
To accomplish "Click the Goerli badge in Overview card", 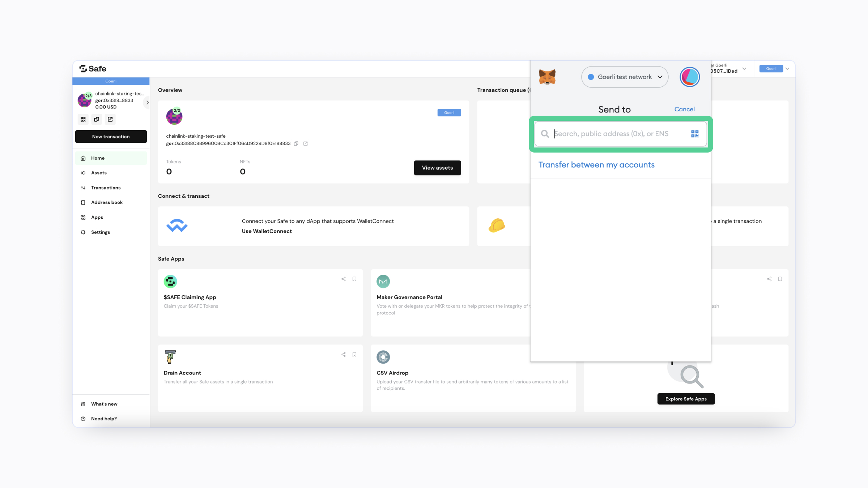I will pos(449,113).
